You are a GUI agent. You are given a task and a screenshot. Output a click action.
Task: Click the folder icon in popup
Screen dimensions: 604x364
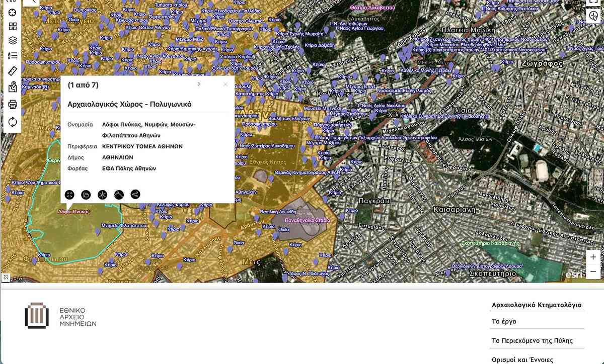point(86,195)
